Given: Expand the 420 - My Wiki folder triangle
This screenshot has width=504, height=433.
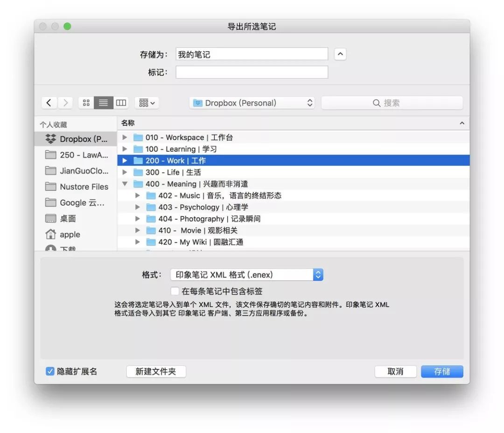Looking at the screenshot, I should point(138,242).
